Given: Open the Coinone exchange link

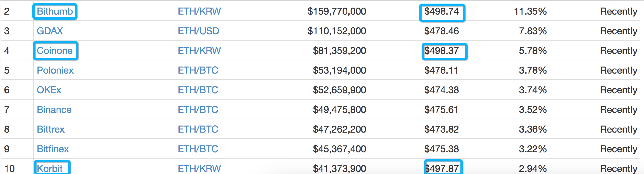Looking at the screenshot, I should 55,51.
